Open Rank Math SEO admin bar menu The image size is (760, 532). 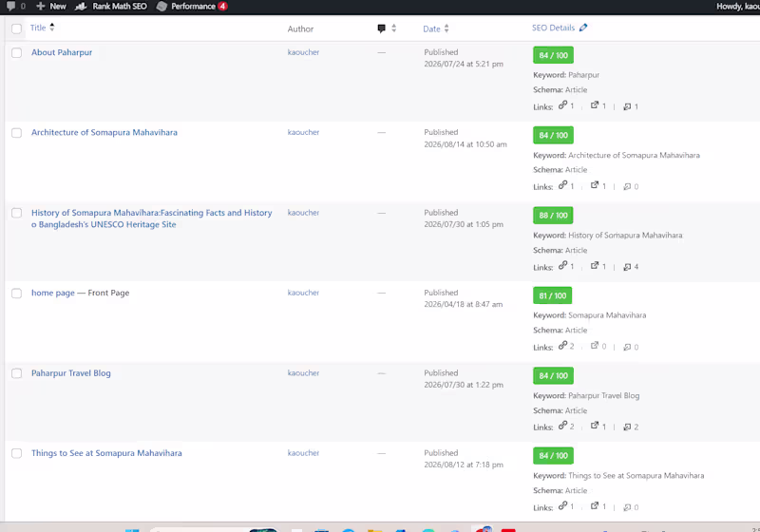coord(111,6)
